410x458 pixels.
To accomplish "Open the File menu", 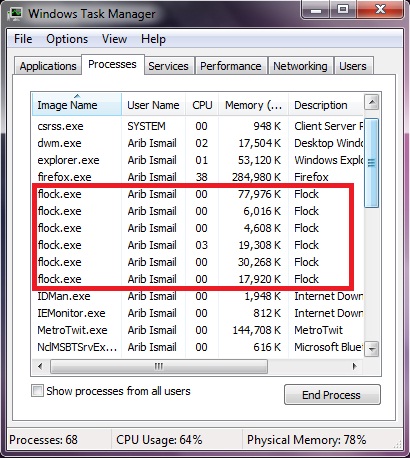I will [x=23, y=39].
